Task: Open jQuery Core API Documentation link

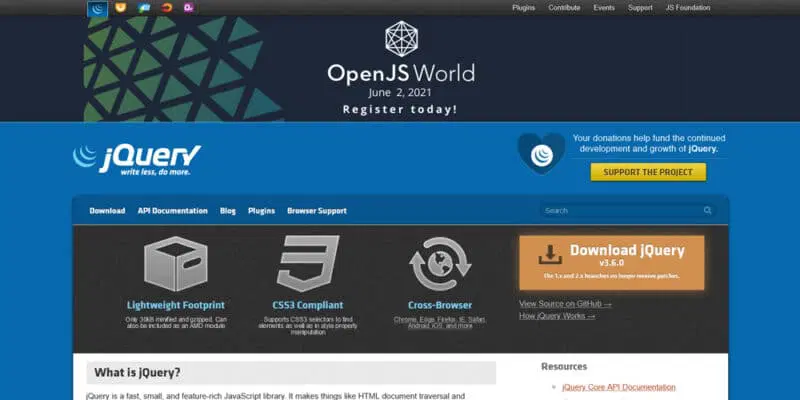Action: 619,387
